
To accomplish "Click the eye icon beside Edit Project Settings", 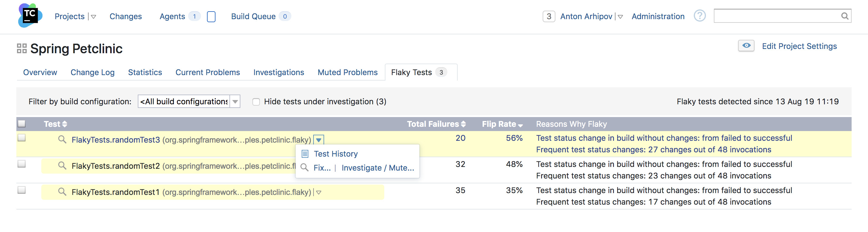I will (746, 46).
